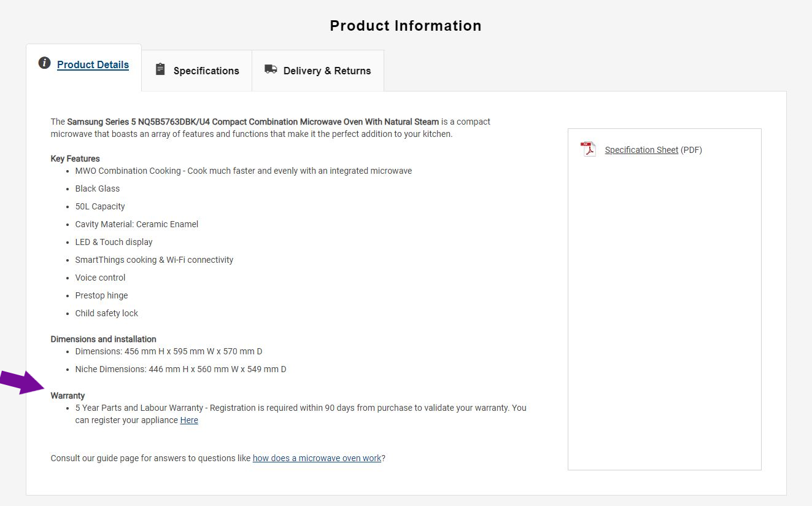Click the 'Dimensions and installation' heading
Screen dimensions: 812x506
[103, 339]
